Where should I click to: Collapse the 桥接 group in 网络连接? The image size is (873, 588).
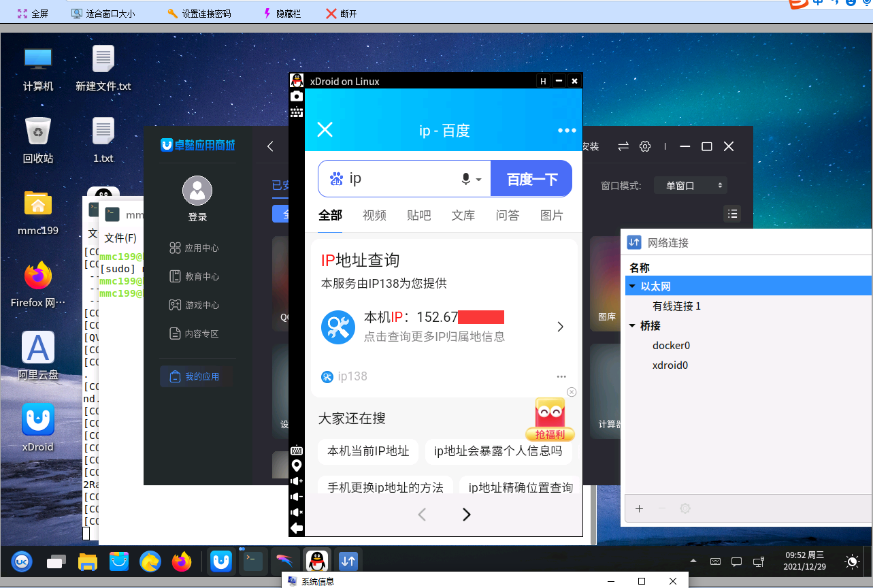[x=633, y=326]
